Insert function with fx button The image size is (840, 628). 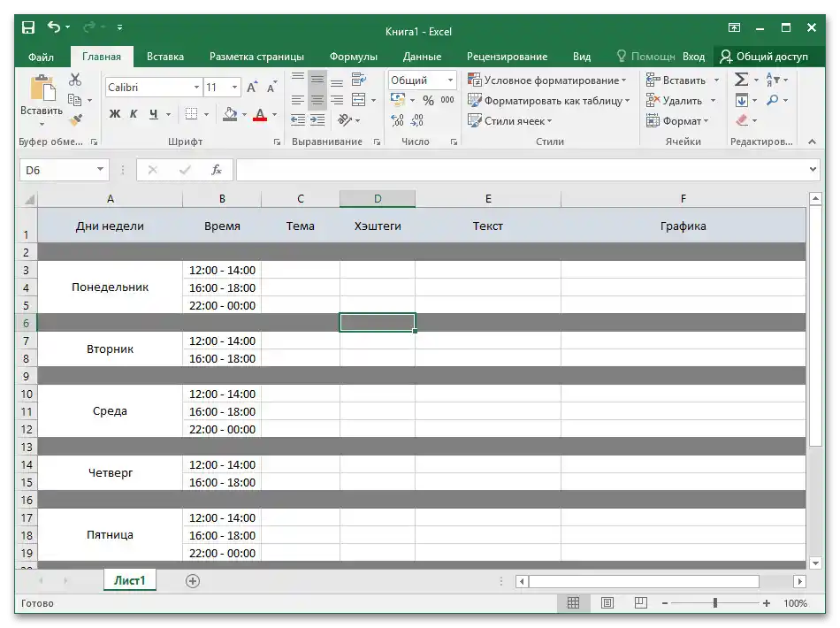[x=217, y=170]
